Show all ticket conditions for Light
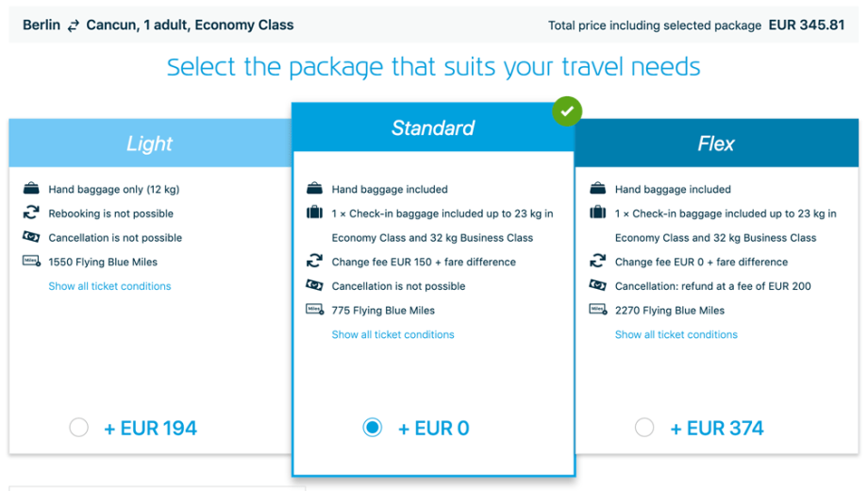The width and height of the screenshot is (868, 491). (x=109, y=286)
